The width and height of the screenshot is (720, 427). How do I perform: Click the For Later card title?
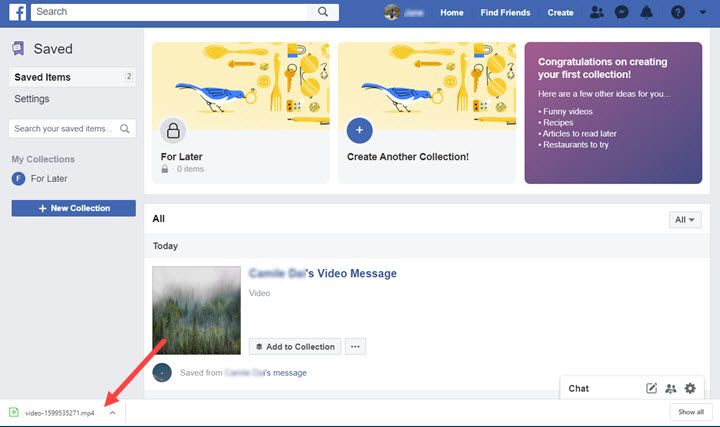(181, 157)
